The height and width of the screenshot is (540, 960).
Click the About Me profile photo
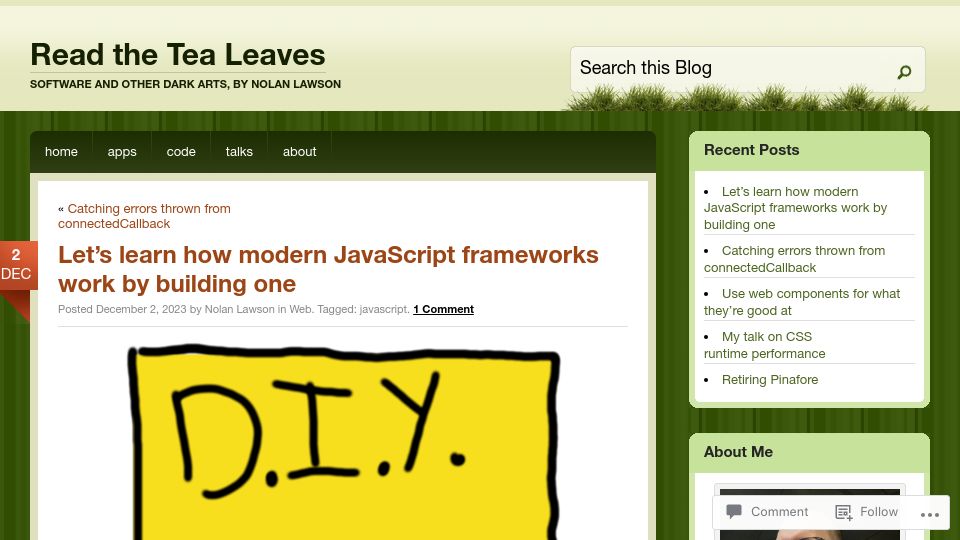pos(810,513)
